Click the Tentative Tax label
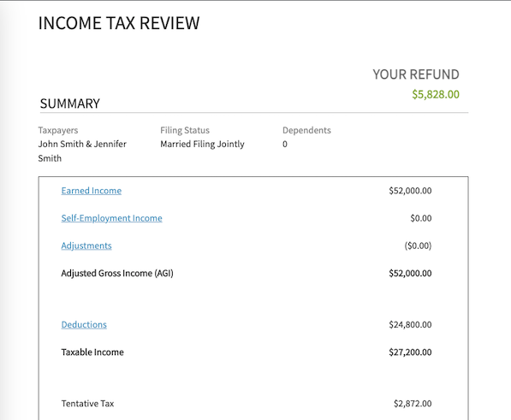This screenshot has width=511, height=420. [x=87, y=404]
